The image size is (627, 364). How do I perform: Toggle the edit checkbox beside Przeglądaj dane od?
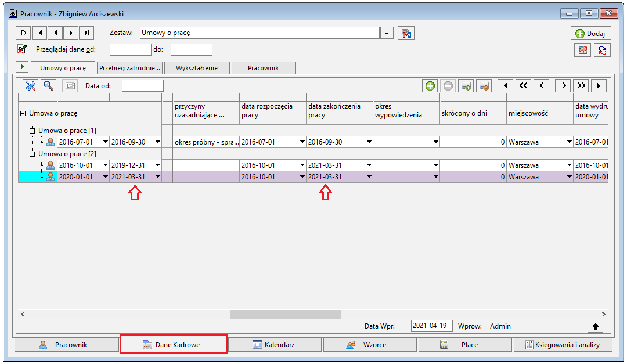click(x=22, y=49)
